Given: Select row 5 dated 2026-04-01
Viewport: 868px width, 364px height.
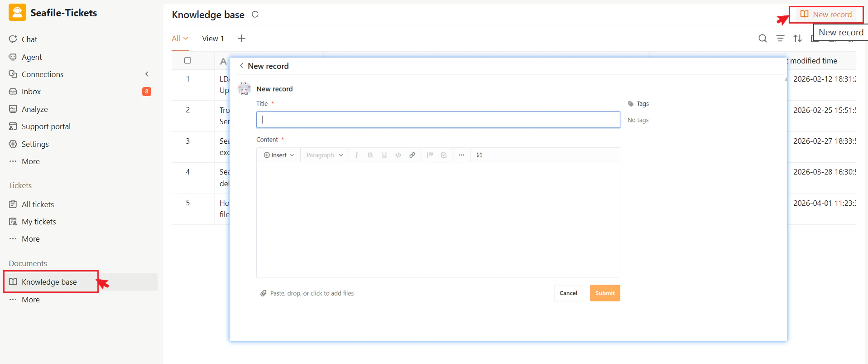Looking at the screenshot, I should (824, 203).
